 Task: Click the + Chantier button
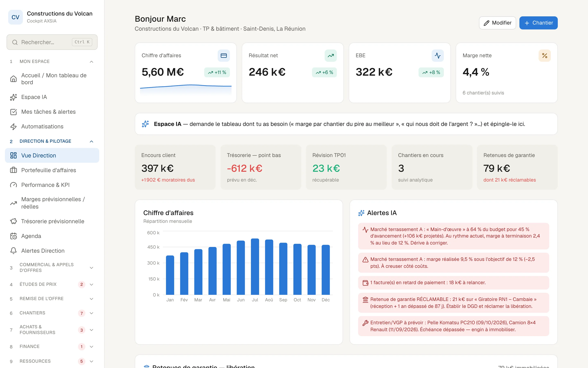538,23
